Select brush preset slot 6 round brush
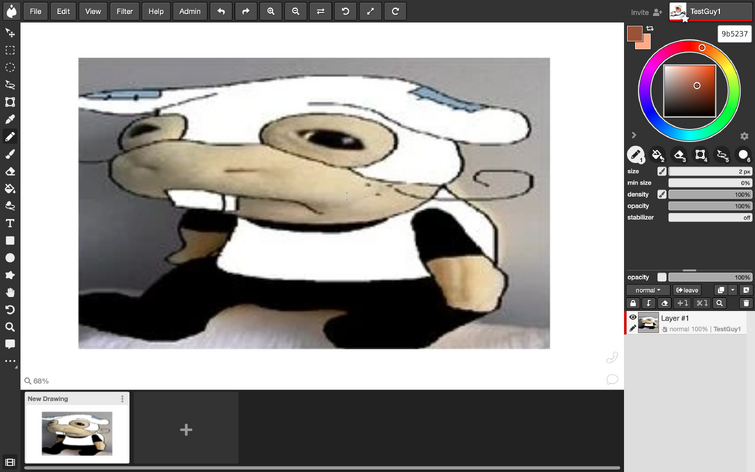The height and width of the screenshot is (472, 755). [x=743, y=155]
